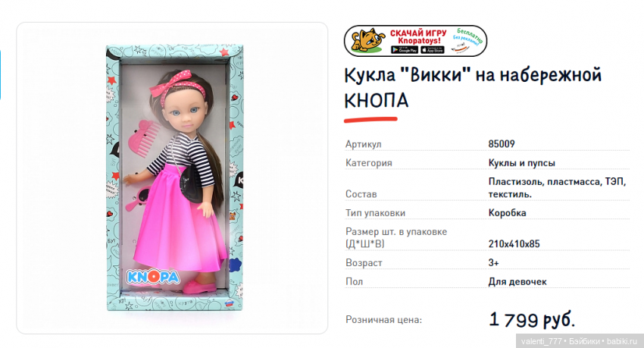Open the App Store download badge
Screen dimensions: 644x348
433,50
